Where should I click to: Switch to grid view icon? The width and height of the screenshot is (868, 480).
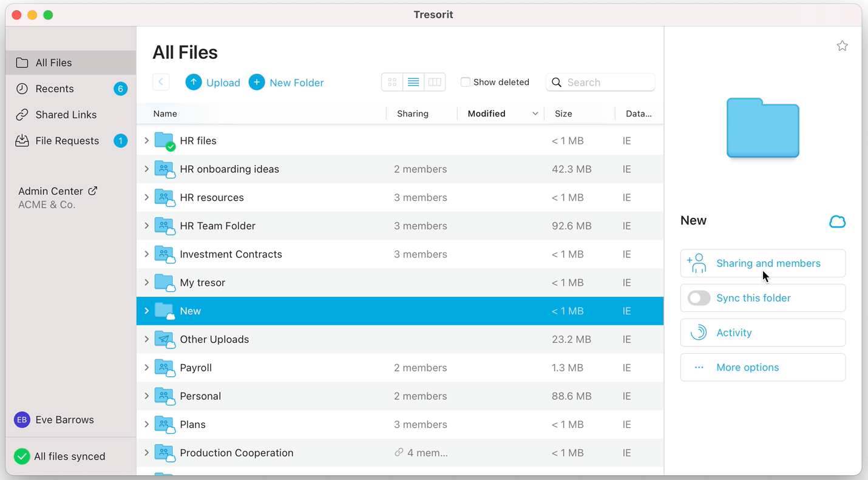392,82
